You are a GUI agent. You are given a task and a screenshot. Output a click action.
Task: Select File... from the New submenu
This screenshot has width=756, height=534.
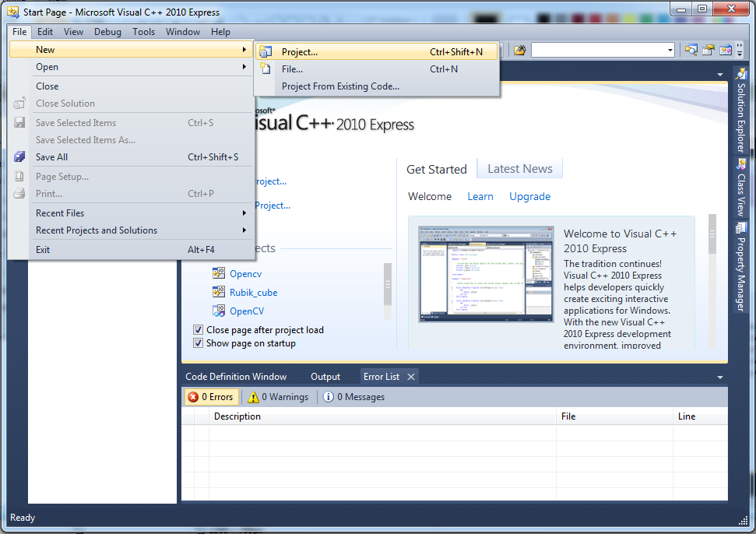(x=377, y=69)
